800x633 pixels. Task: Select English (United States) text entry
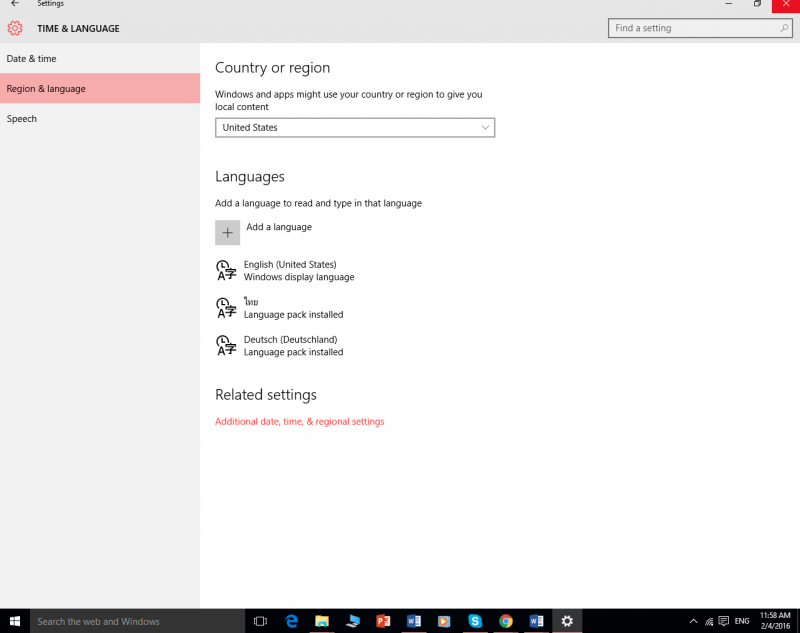coord(290,264)
